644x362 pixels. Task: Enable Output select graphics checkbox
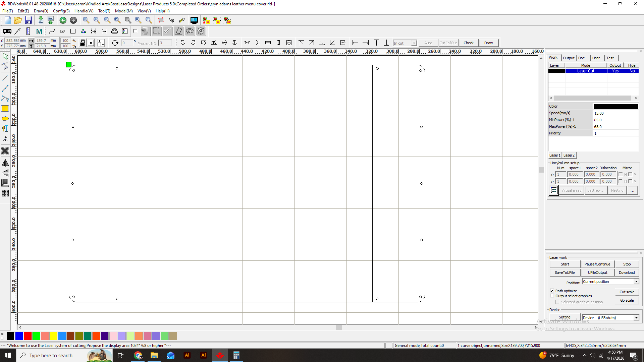pos(552,296)
